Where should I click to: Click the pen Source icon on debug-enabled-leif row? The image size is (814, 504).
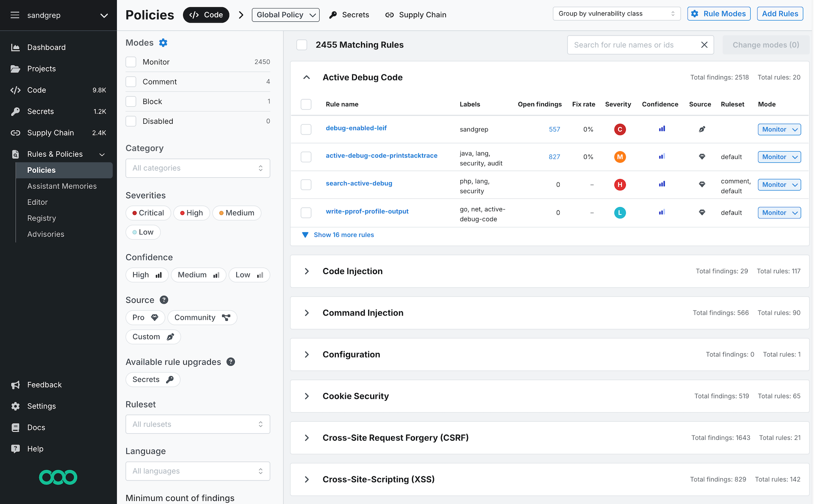(x=702, y=129)
